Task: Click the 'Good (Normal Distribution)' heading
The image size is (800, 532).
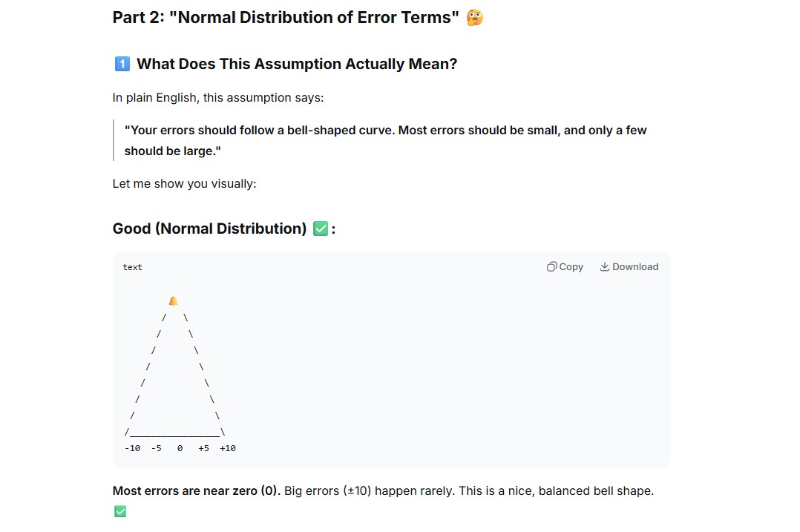Action: (209, 229)
